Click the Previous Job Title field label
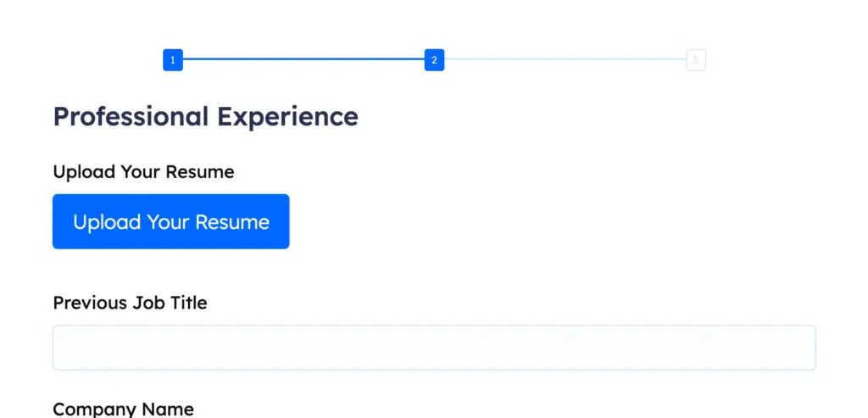The image size is (868, 418). tap(130, 303)
